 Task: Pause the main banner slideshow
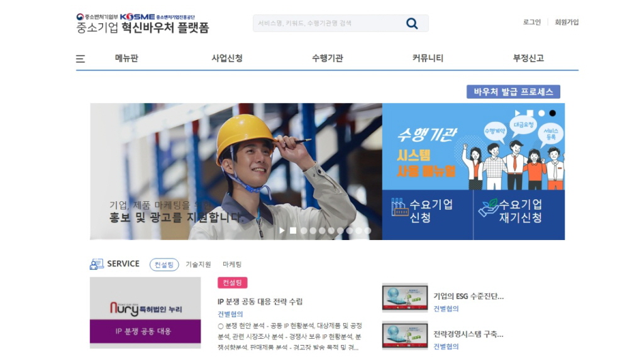(x=293, y=231)
